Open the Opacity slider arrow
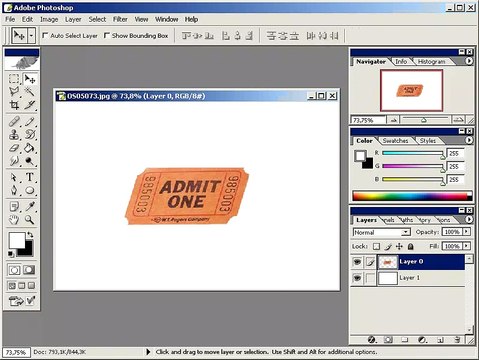The image size is (479, 360). (x=466, y=232)
